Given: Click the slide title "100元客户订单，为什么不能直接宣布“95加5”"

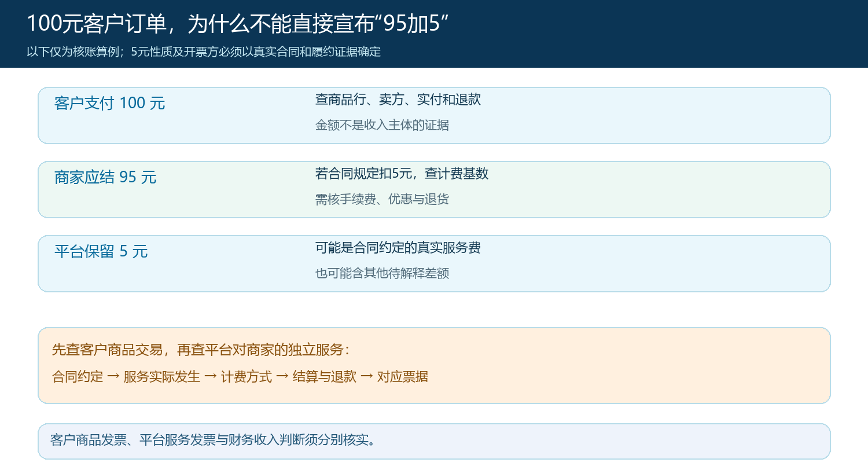Looking at the screenshot, I should tap(238, 24).
